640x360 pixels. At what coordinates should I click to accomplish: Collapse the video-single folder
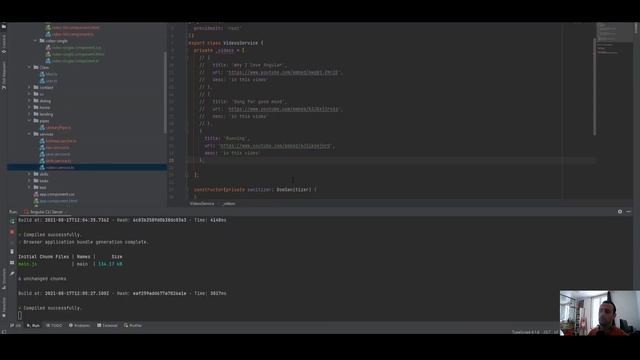coord(36,41)
